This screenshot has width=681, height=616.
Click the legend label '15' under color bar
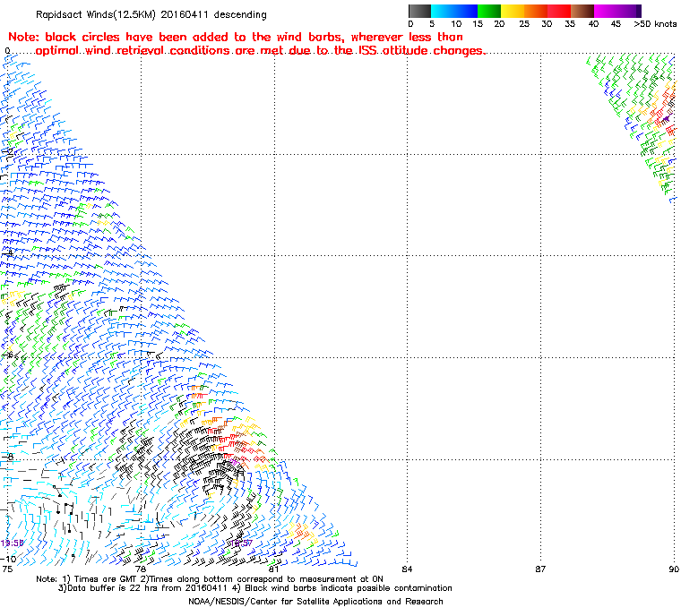point(478,24)
